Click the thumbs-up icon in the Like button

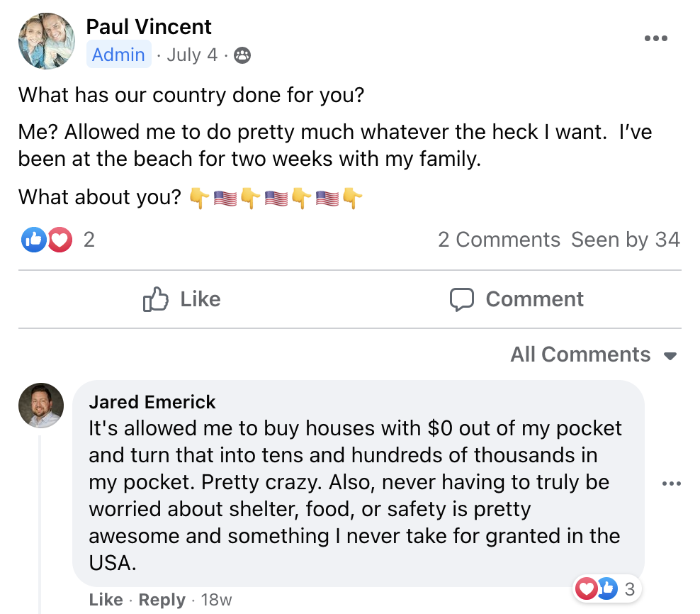pyautogui.click(x=156, y=299)
